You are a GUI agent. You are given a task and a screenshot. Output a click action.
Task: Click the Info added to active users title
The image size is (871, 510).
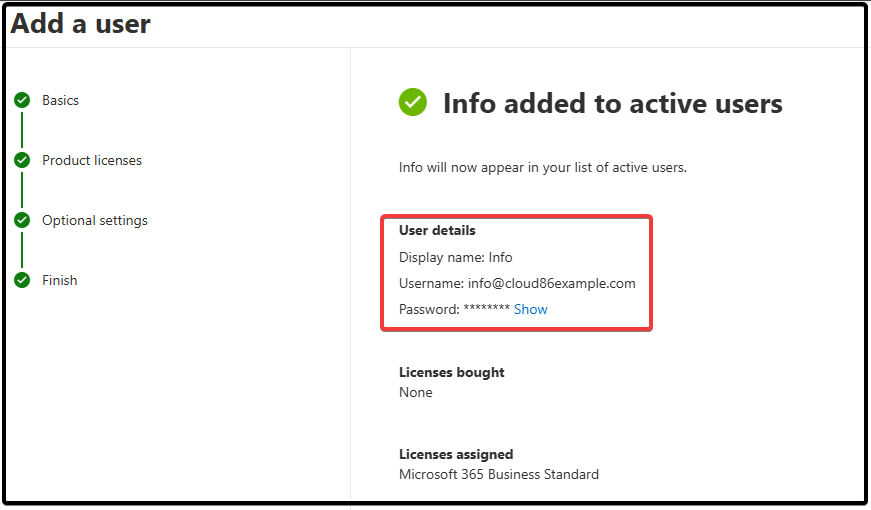(x=613, y=104)
